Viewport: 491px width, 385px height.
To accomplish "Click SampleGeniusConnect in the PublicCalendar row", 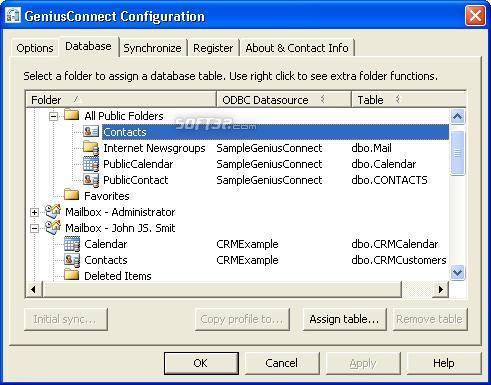I will pos(269,164).
